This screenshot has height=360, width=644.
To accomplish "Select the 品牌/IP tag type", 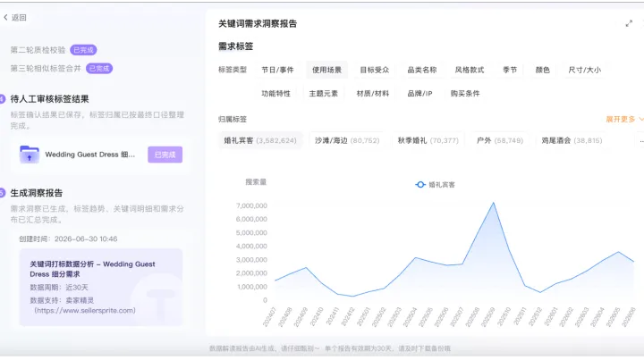I will pos(419,94).
